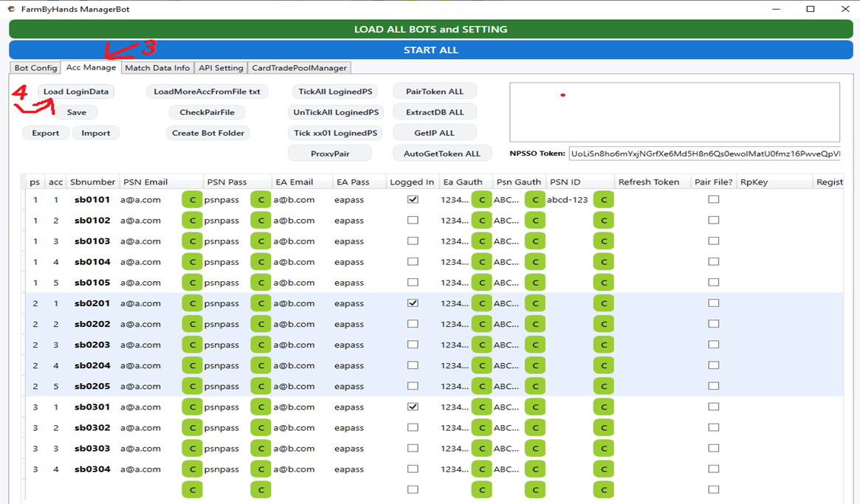Copy PSN Pass for sb0204
The width and height of the screenshot is (860, 504).
[x=261, y=366]
